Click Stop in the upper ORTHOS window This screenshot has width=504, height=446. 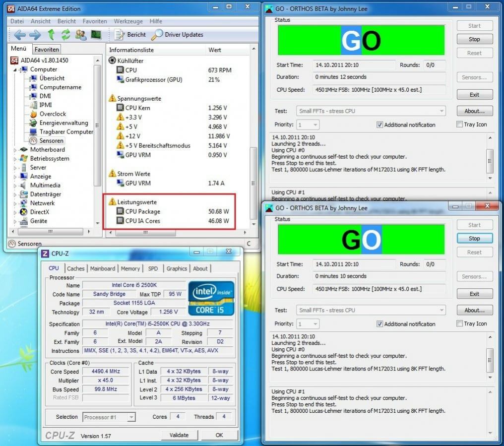point(474,39)
